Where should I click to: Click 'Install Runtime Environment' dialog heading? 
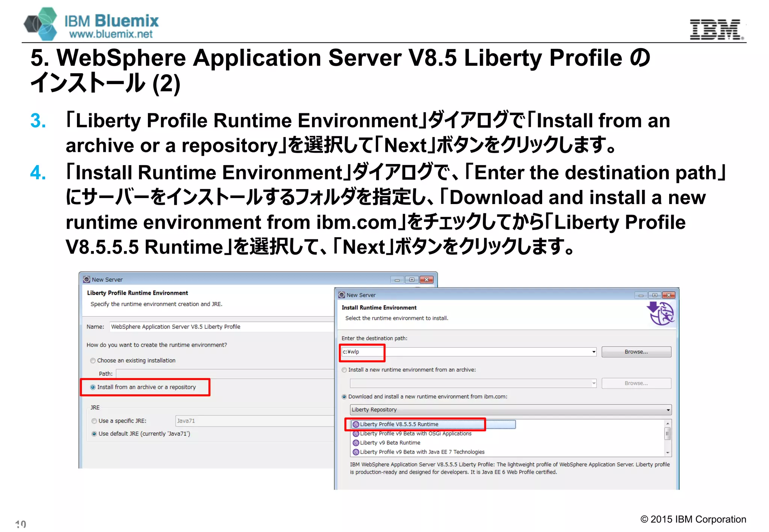point(379,308)
